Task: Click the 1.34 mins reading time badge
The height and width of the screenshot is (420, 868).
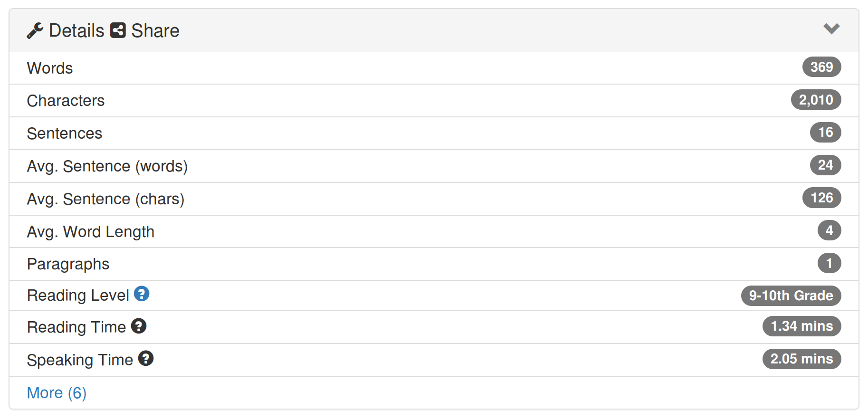Action: (801, 326)
